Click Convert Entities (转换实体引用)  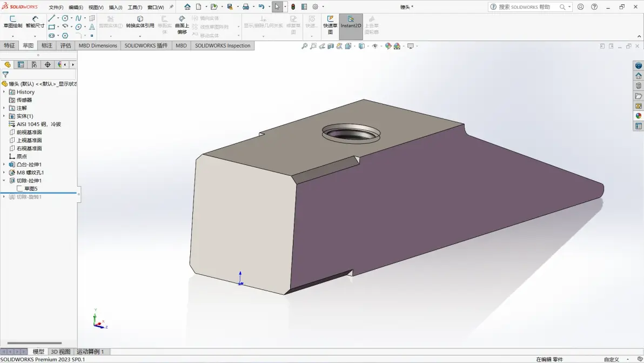[140, 22]
